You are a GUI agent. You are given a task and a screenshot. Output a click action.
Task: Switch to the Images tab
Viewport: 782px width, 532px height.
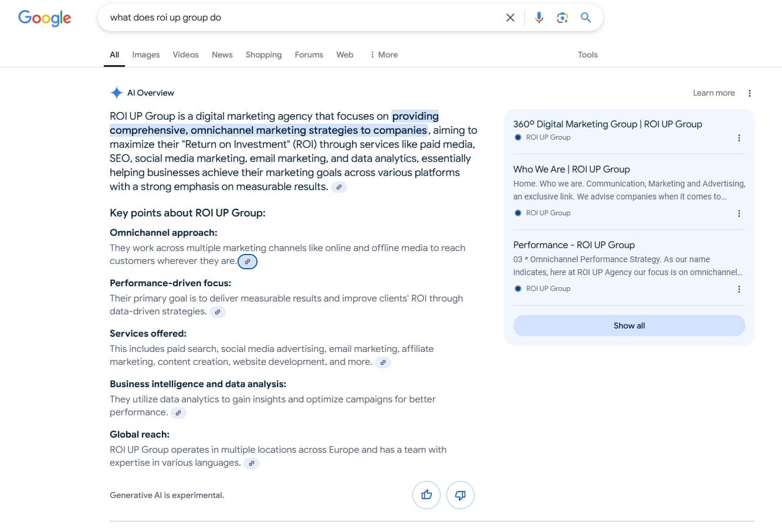coord(145,55)
